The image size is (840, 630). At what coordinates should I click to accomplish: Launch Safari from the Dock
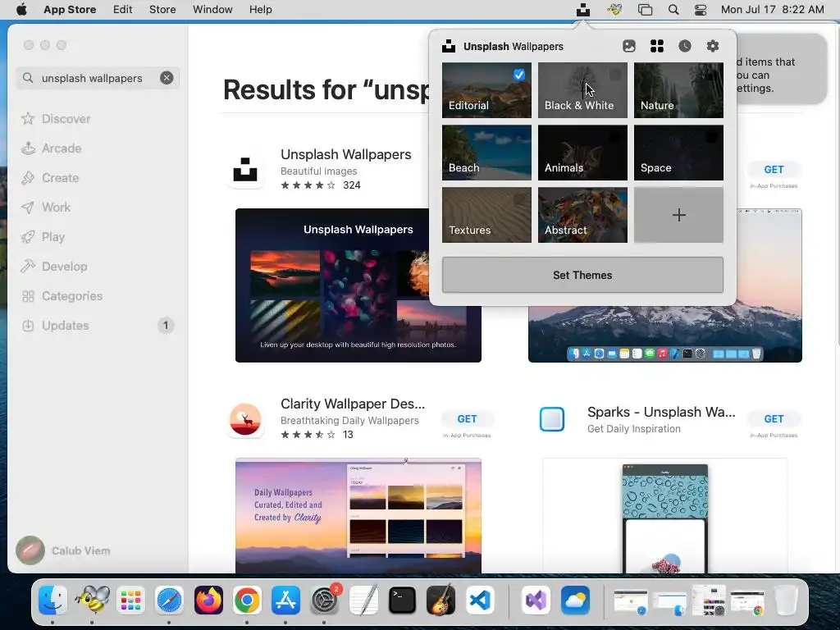tap(169, 600)
